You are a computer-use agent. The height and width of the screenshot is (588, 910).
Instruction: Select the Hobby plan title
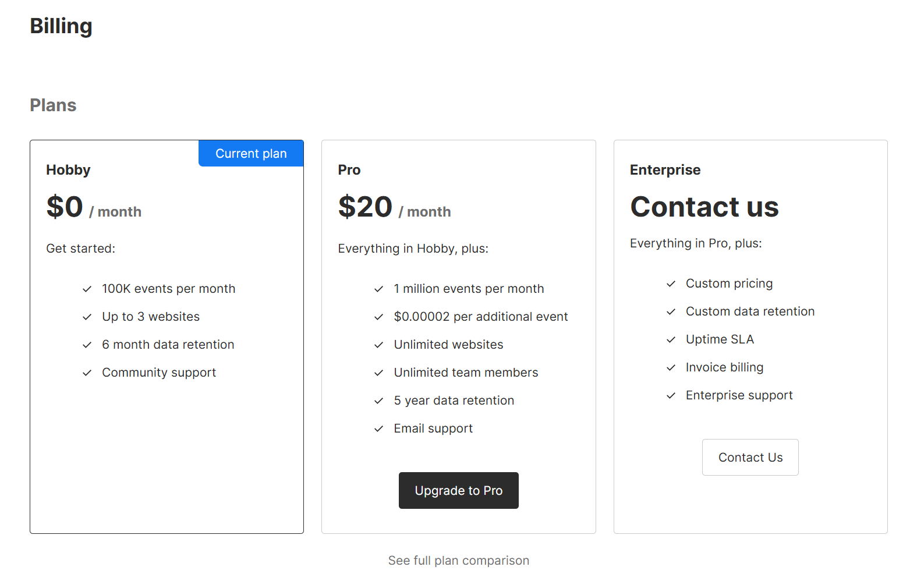[68, 170]
